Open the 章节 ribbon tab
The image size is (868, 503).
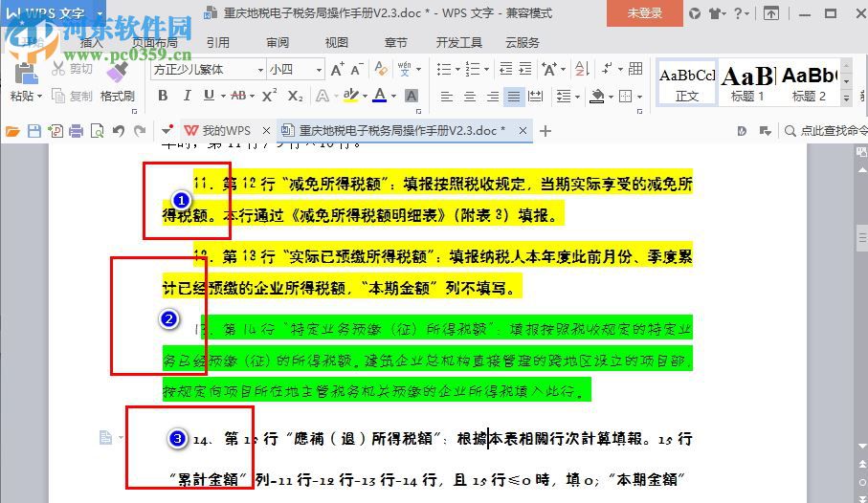tap(395, 43)
